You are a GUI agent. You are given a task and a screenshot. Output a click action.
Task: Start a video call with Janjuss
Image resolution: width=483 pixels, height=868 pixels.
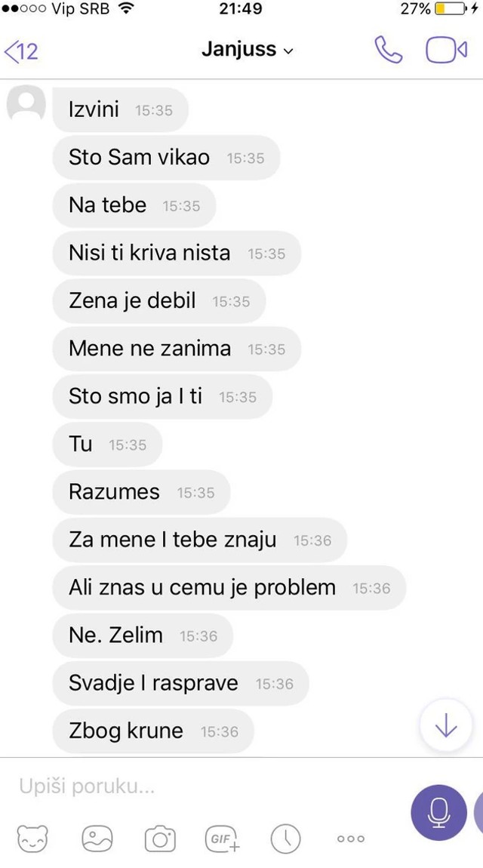tap(446, 50)
